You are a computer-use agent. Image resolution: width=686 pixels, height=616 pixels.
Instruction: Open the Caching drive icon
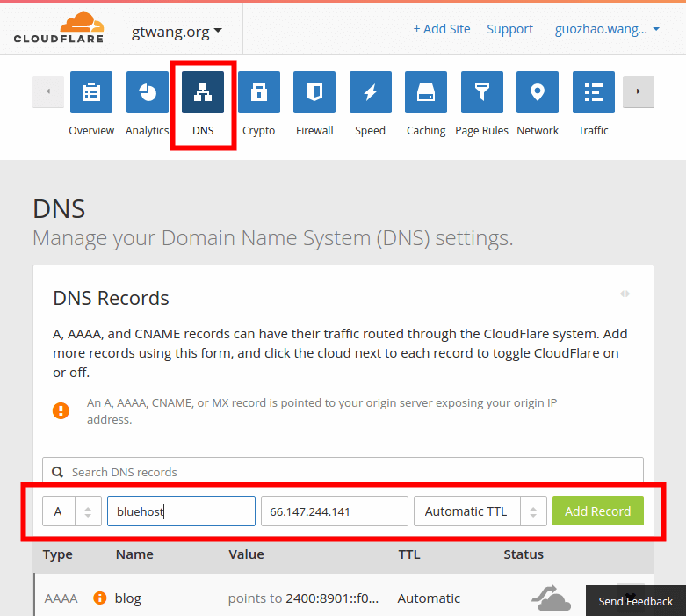[x=426, y=92]
